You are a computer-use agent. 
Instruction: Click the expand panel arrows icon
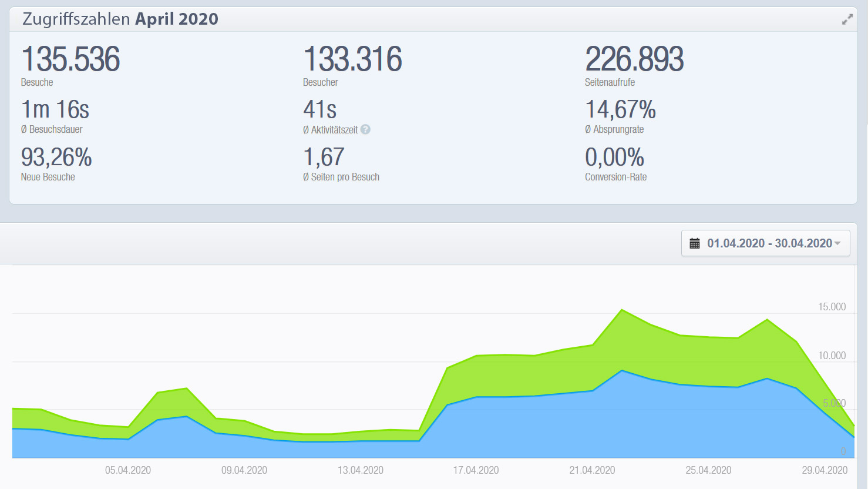click(x=847, y=20)
